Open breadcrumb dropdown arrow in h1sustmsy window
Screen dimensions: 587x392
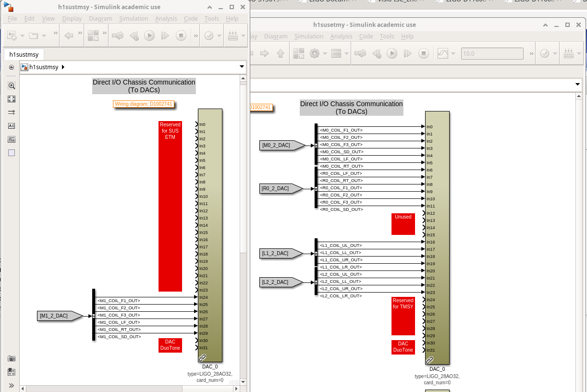242,67
